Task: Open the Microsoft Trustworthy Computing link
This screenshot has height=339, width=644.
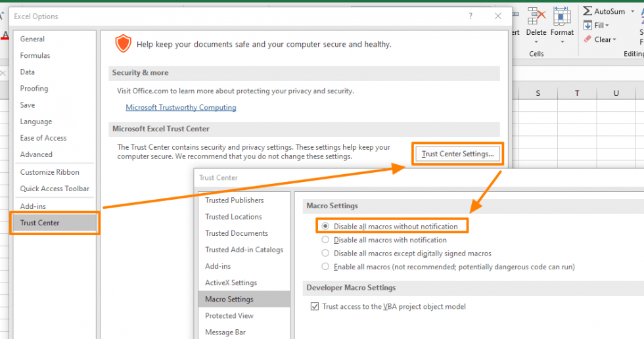Action: 181,108
